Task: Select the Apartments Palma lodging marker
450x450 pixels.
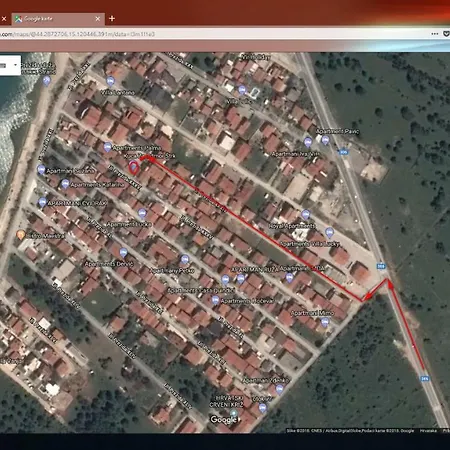Action: [107, 147]
